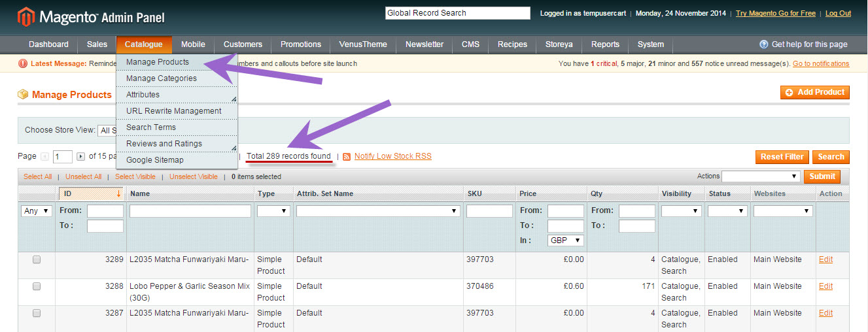Screen dimensions: 868x332
Task: Open the CMS menu
Action: (470, 44)
